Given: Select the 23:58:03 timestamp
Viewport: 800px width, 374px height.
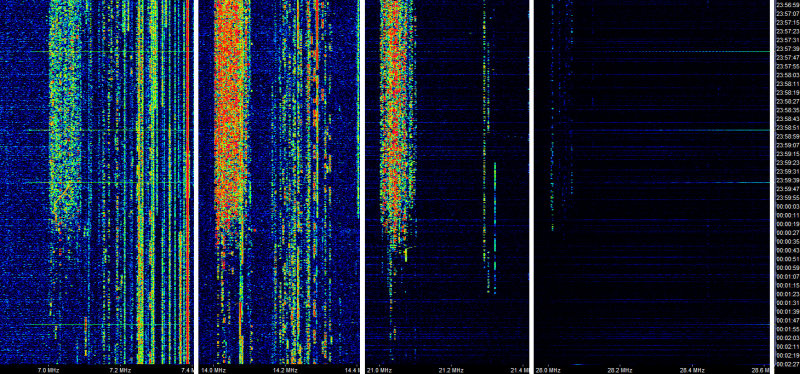Looking at the screenshot, I should (x=787, y=75).
